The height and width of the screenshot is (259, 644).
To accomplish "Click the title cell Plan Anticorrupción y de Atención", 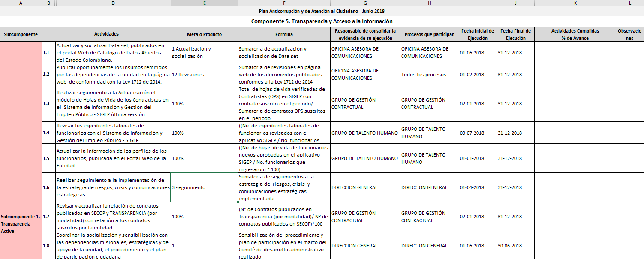I will point(322,11).
